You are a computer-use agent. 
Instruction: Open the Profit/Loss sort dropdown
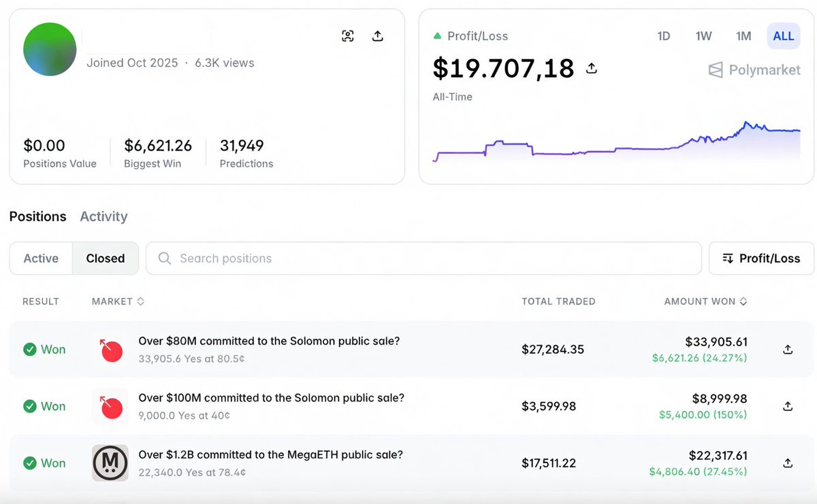(x=761, y=258)
